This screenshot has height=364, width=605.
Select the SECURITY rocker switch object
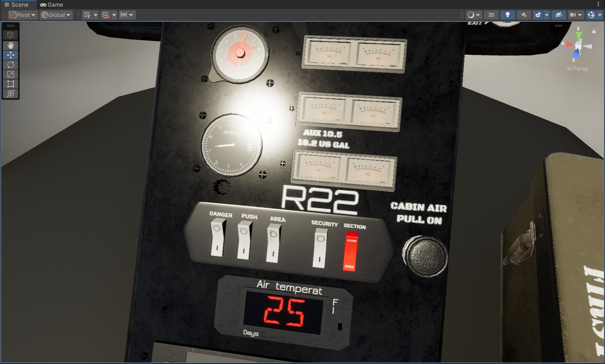[320, 248]
